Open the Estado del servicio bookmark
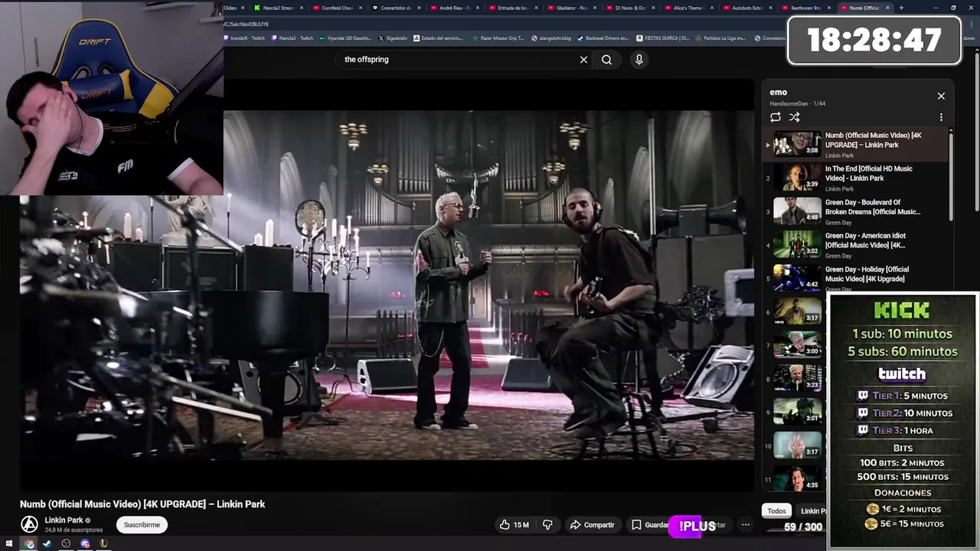The width and height of the screenshot is (980, 551). pyautogui.click(x=438, y=37)
